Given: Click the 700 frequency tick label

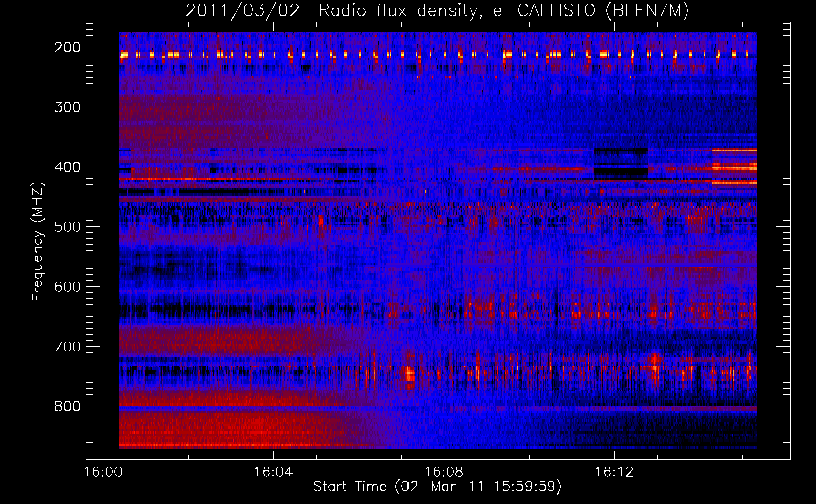Looking at the screenshot, I should pos(68,347).
